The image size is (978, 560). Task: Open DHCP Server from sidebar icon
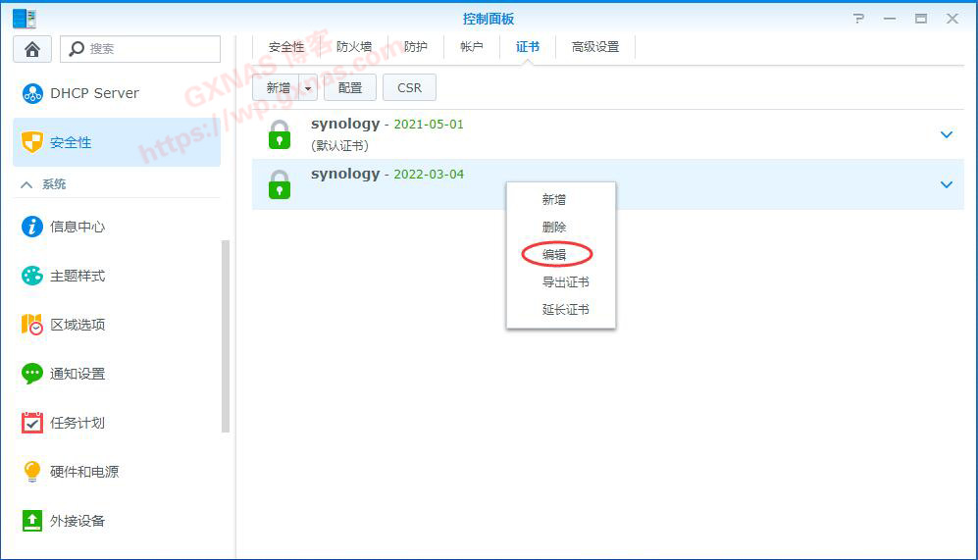tap(32, 93)
